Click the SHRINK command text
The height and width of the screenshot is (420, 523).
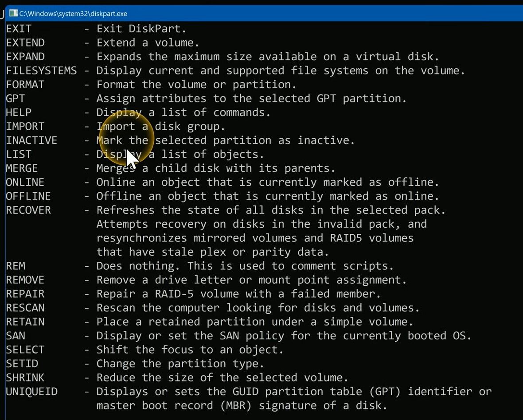pos(25,377)
